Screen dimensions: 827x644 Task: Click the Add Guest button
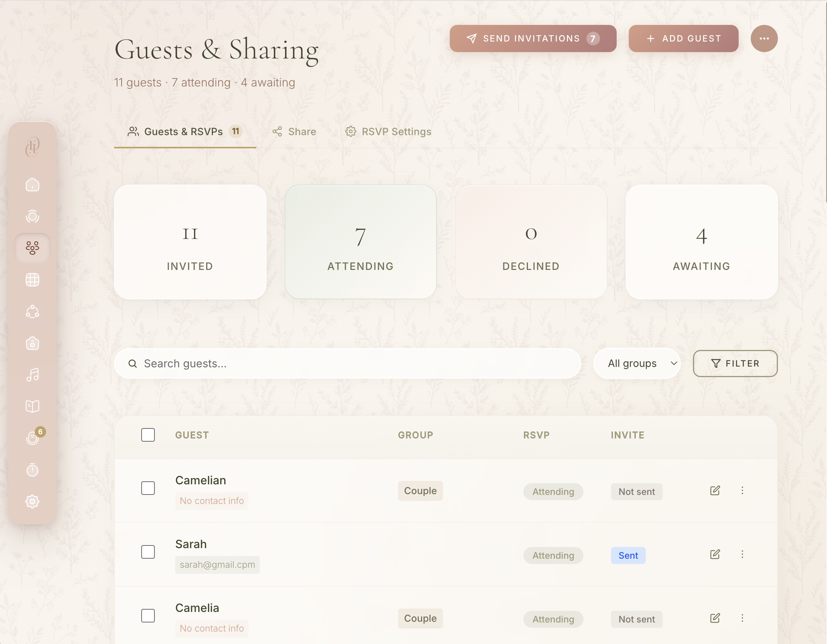click(684, 39)
